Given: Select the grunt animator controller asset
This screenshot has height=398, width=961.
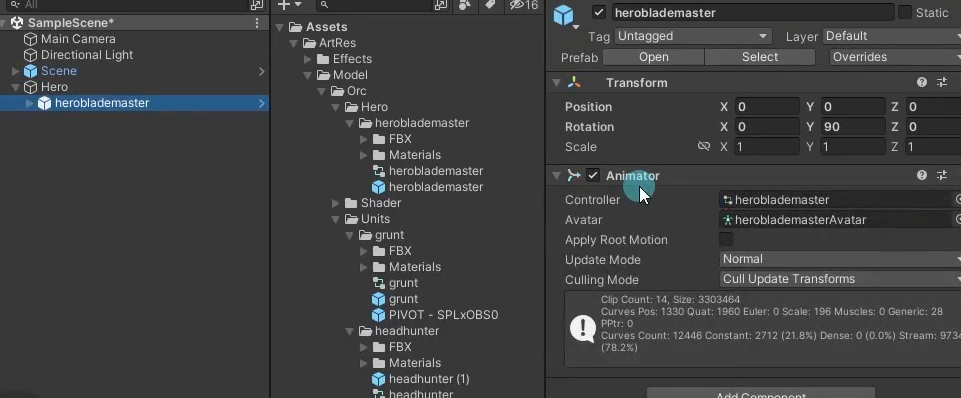Looking at the screenshot, I should click(395, 283).
